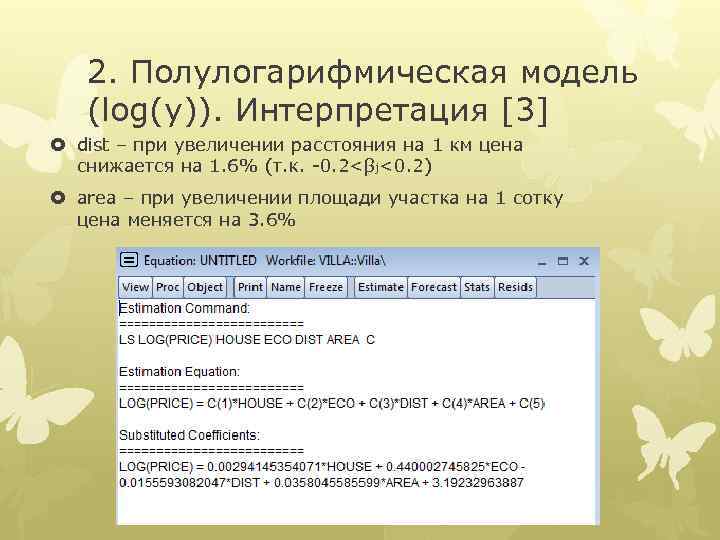
Task: Click the bullet text starting with 'dist'
Action: point(300,155)
